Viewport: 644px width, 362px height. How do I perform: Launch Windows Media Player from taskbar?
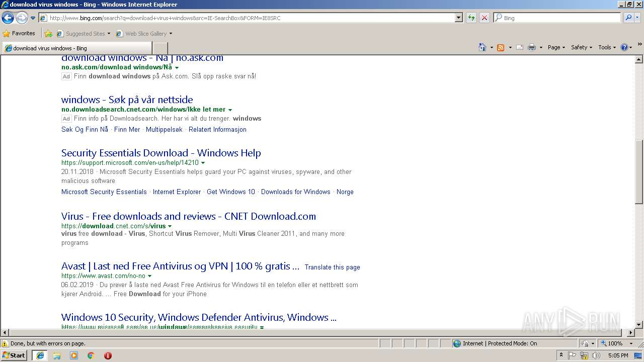click(74, 355)
